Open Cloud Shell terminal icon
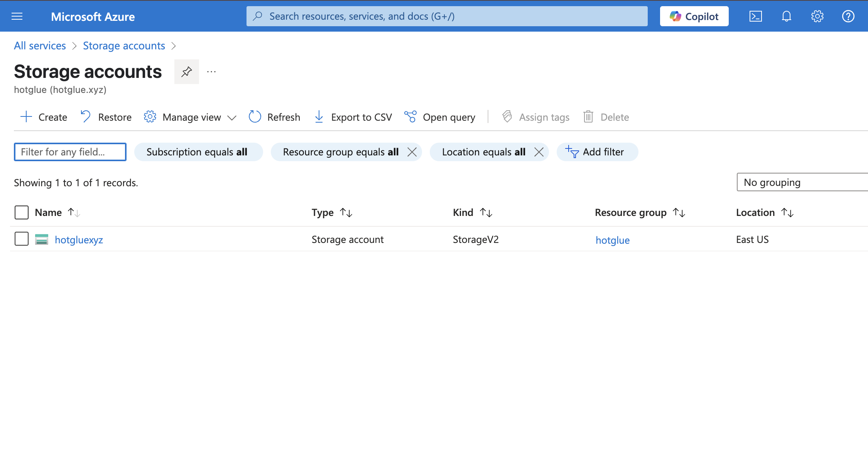 pos(755,16)
